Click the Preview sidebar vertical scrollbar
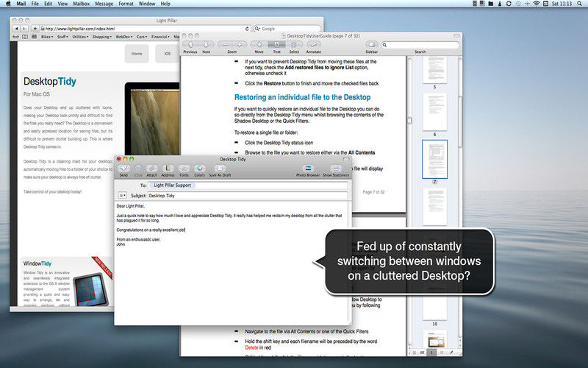Image resolution: width=588 pixels, height=368 pixels. 460,121
